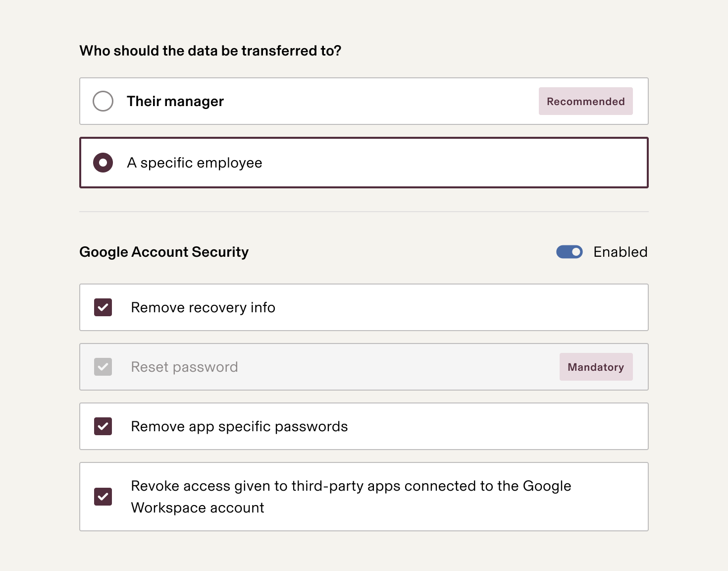Image resolution: width=728 pixels, height=571 pixels.
Task: Click the "Remove recovery info" label text
Action: tap(203, 307)
